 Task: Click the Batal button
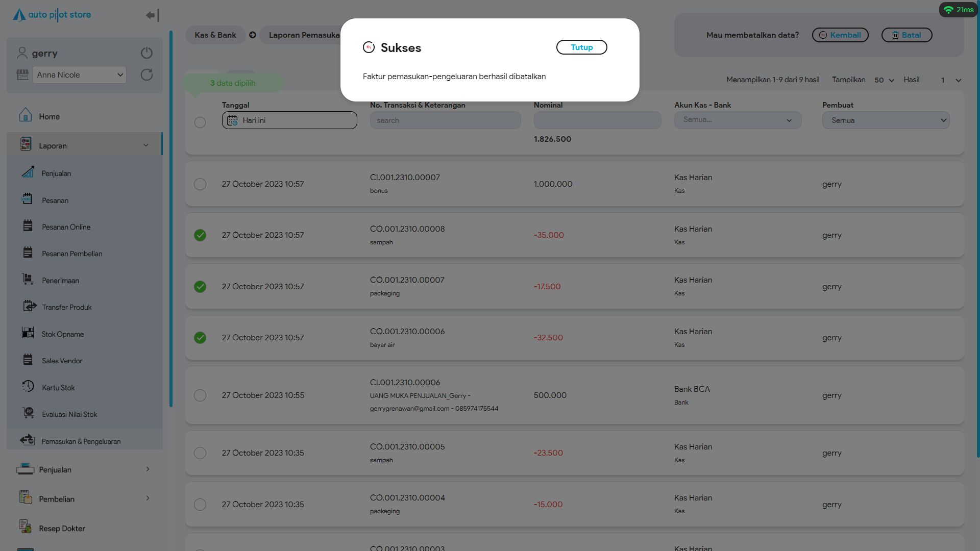pyautogui.click(x=906, y=35)
